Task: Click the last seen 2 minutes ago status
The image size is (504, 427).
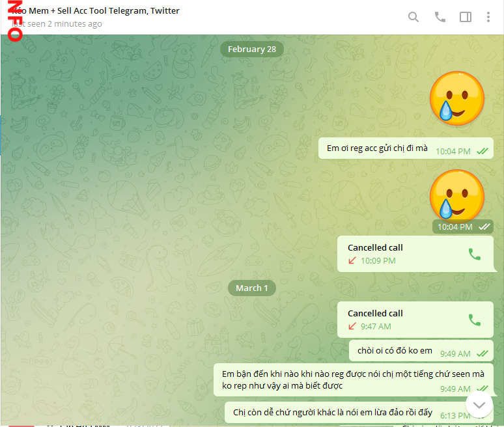Action: (59, 24)
